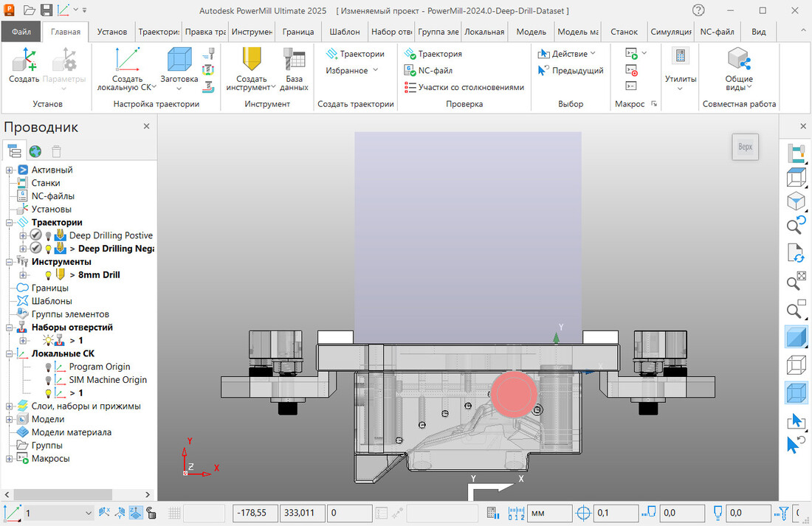The height and width of the screenshot is (526, 812).
Task: Open the recycle bin tab in Explorer
Action: click(56, 151)
